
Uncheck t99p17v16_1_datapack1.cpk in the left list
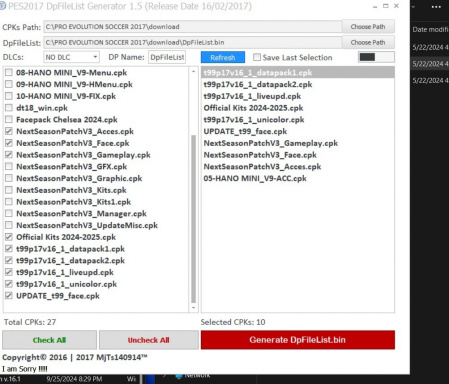tap(9, 249)
